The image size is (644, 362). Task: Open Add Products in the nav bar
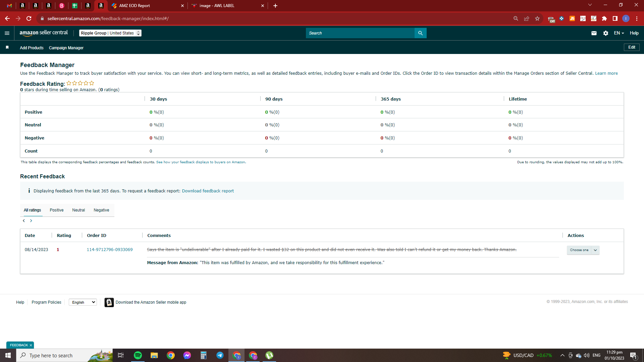click(x=32, y=48)
